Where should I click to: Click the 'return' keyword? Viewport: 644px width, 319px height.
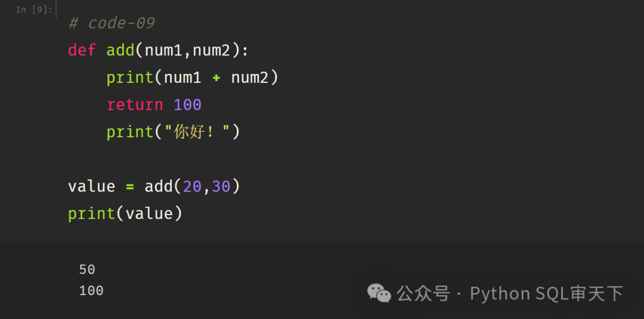coord(135,105)
